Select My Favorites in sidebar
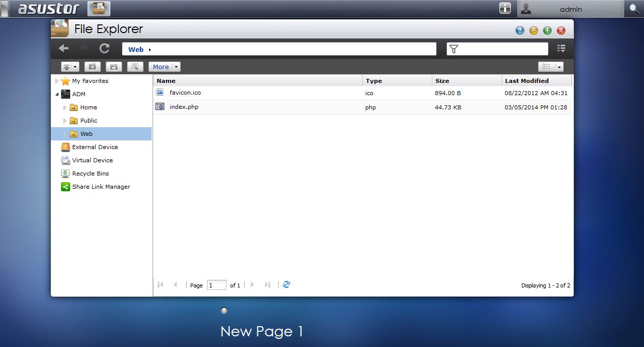This screenshot has width=644, height=347. point(90,81)
